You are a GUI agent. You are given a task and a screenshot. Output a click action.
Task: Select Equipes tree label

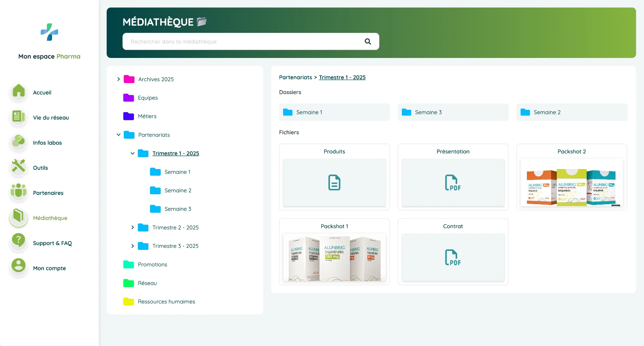[148, 98]
